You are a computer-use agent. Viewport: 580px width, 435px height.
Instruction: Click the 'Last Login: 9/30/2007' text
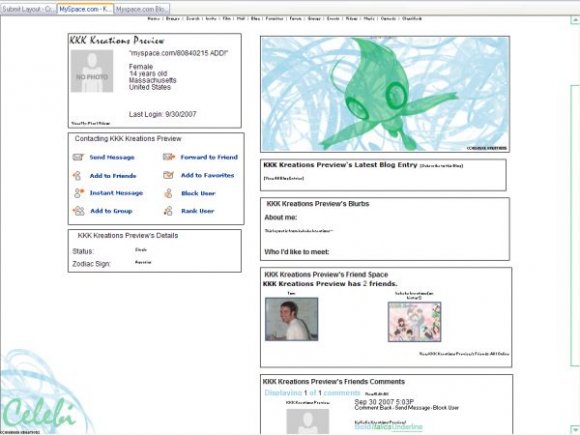pyautogui.click(x=162, y=114)
